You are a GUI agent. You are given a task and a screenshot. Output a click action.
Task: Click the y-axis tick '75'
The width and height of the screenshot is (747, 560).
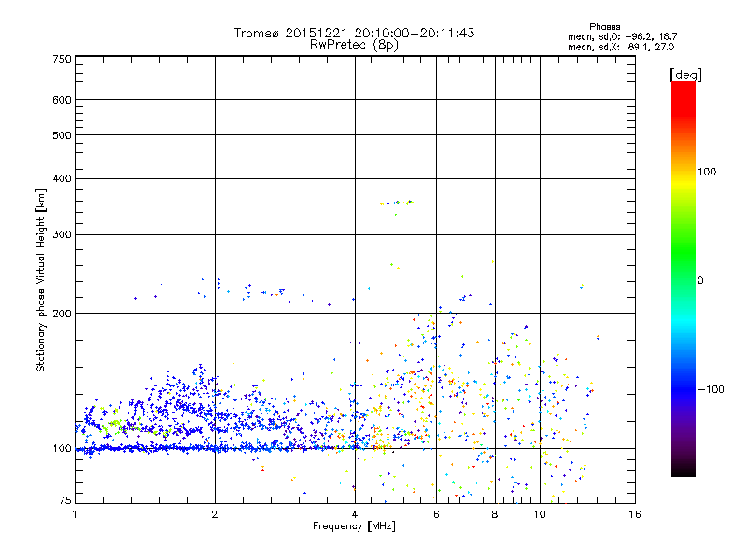point(65,500)
